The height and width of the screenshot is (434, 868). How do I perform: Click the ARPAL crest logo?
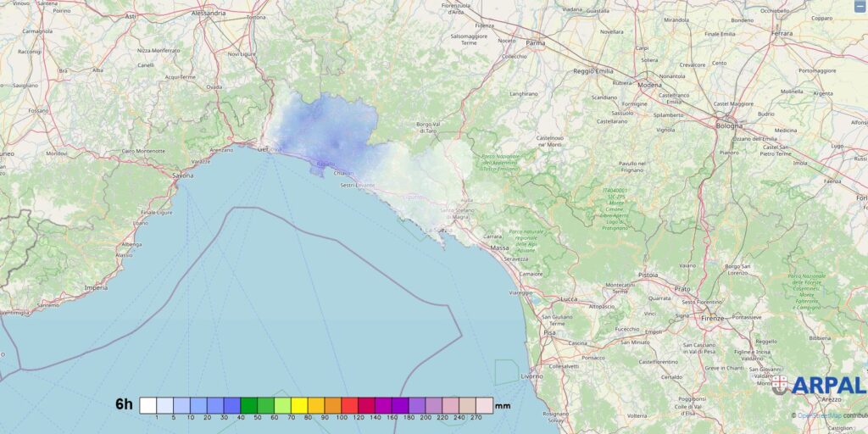779,386
